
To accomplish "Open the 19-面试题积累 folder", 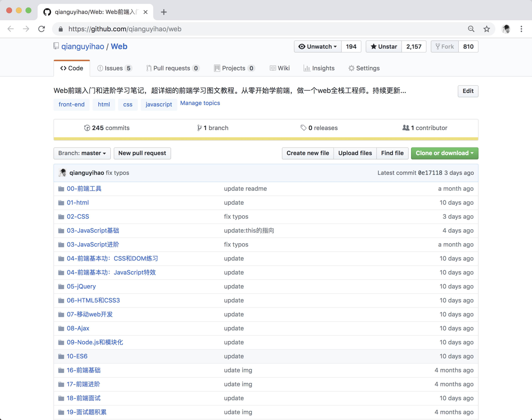I will point(87,412).
